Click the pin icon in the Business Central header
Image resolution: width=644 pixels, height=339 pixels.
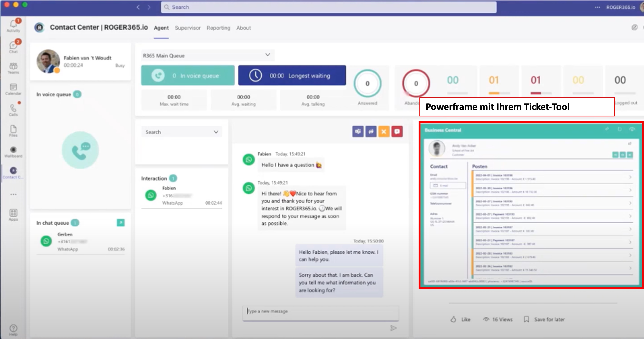tap(607, 129)
